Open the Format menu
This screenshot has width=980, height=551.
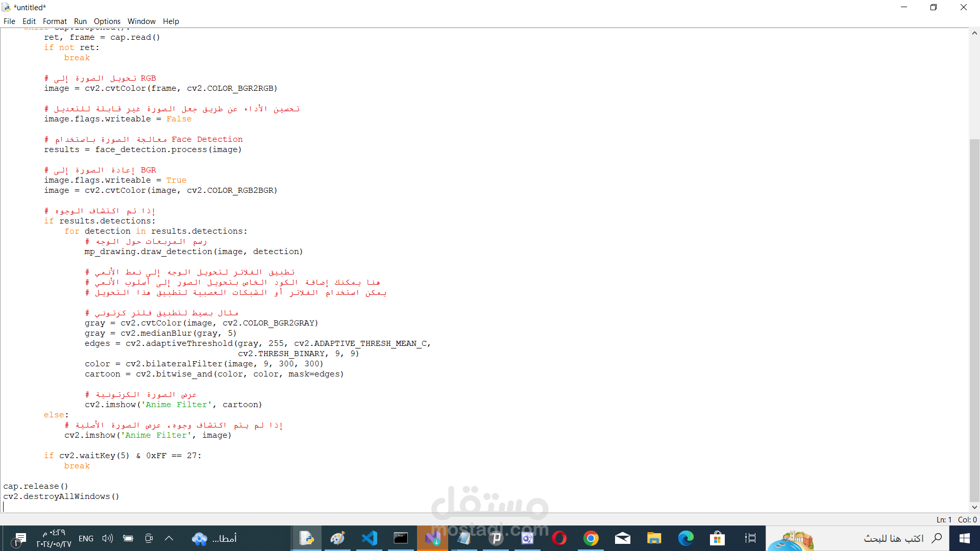pos(55,21)
